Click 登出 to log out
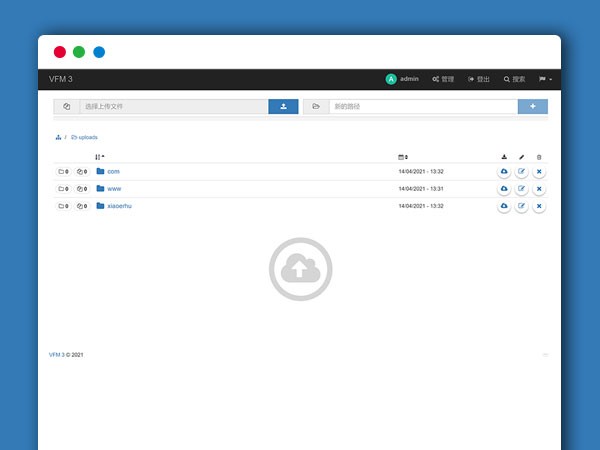Screen dimensions: 600x450 coord(479,79)
